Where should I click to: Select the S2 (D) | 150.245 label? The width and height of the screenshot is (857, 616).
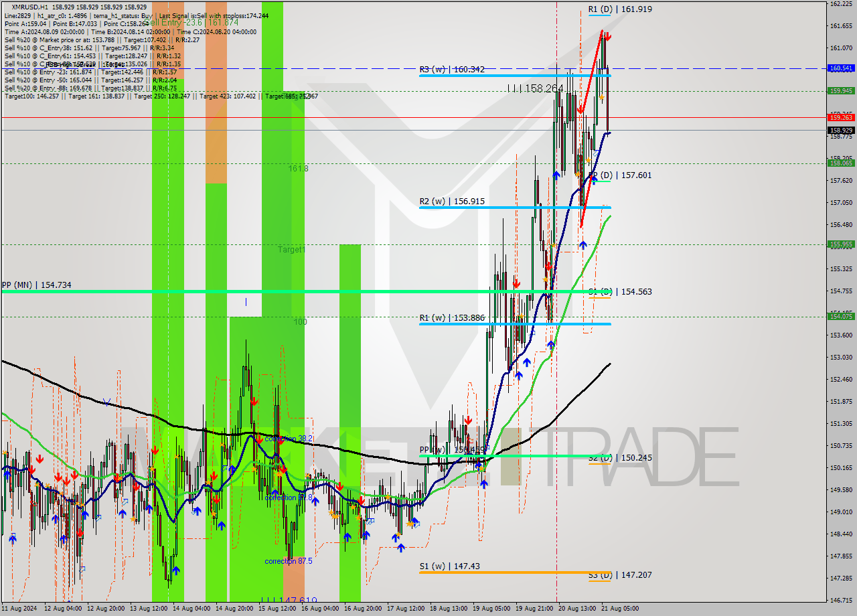coord(620,458)
